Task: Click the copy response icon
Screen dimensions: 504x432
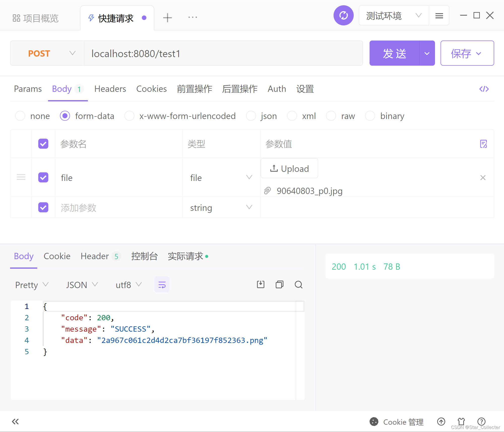Action: 279,285
